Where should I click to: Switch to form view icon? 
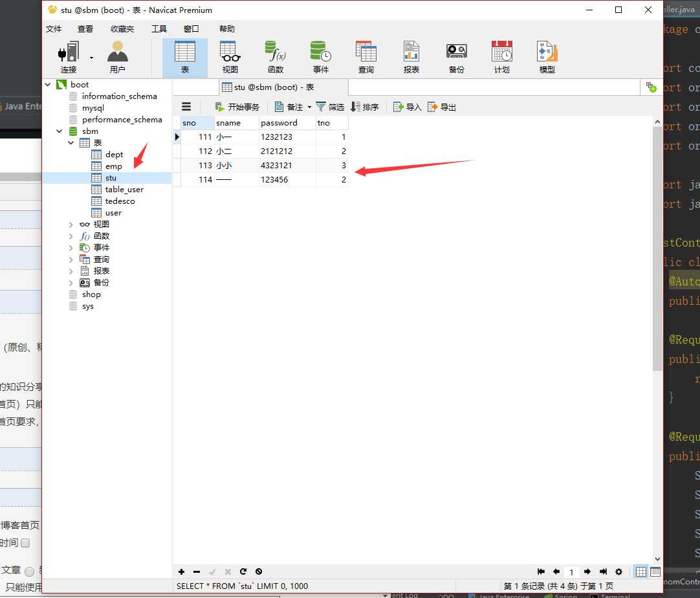pyautogui.click(x=655, y=571)
